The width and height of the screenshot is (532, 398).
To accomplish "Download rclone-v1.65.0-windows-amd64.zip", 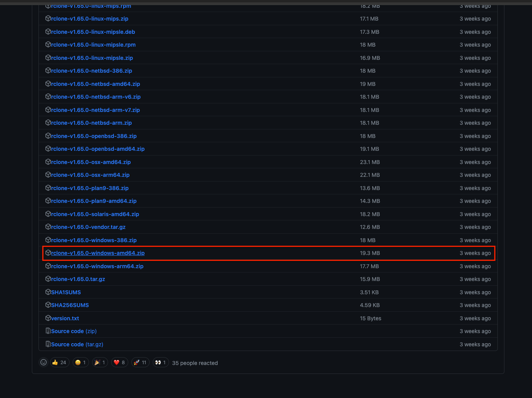I will pos(98,253).
